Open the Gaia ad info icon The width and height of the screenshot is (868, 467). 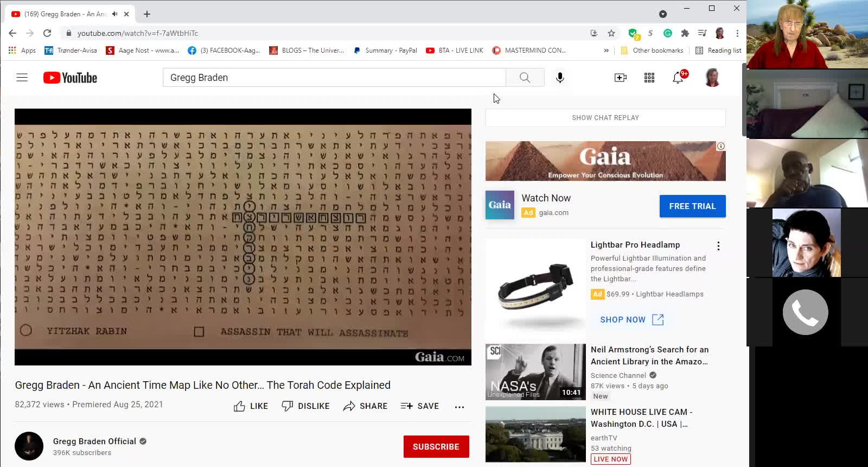(x=720, y=146)
